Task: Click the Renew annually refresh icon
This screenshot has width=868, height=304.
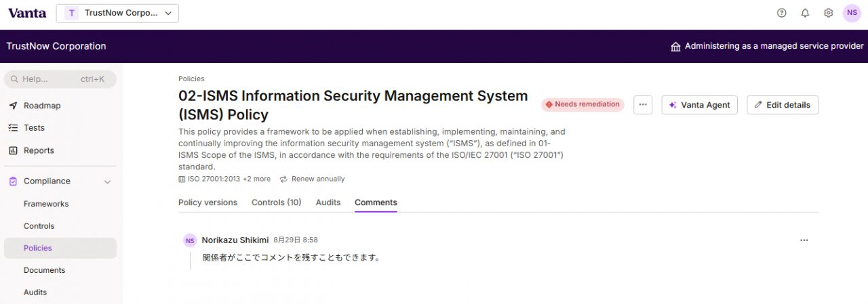Action: (283, 179)
